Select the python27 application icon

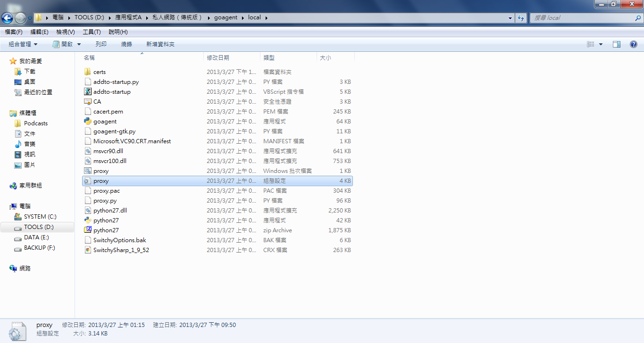(87, 220)
